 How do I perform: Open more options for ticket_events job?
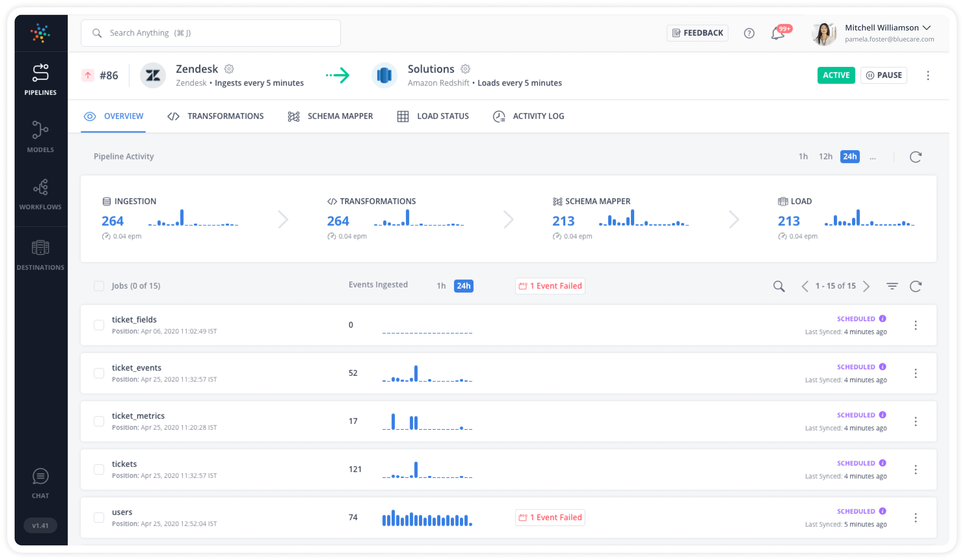[x=915, y=373]
